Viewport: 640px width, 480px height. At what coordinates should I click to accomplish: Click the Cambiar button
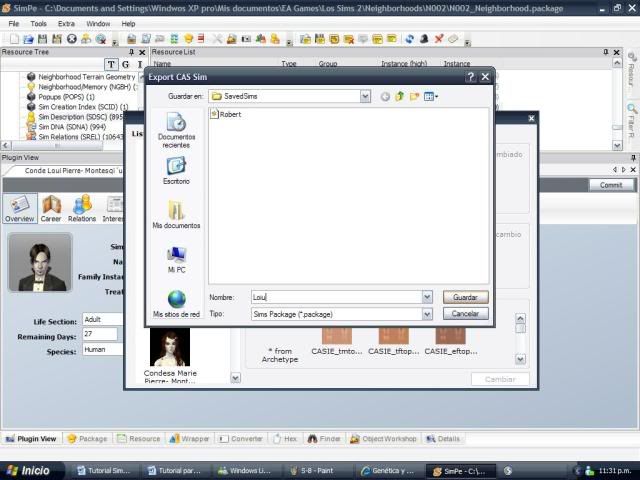click(500, 379)
